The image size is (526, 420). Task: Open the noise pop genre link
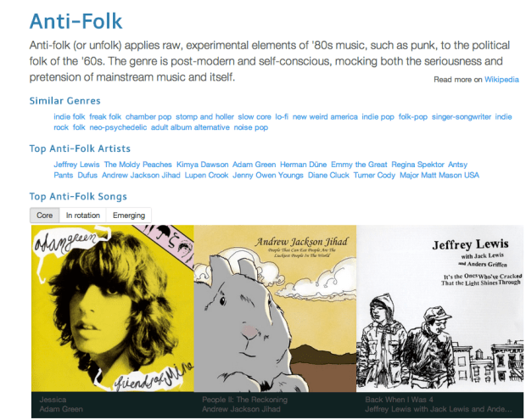(250, 127)
